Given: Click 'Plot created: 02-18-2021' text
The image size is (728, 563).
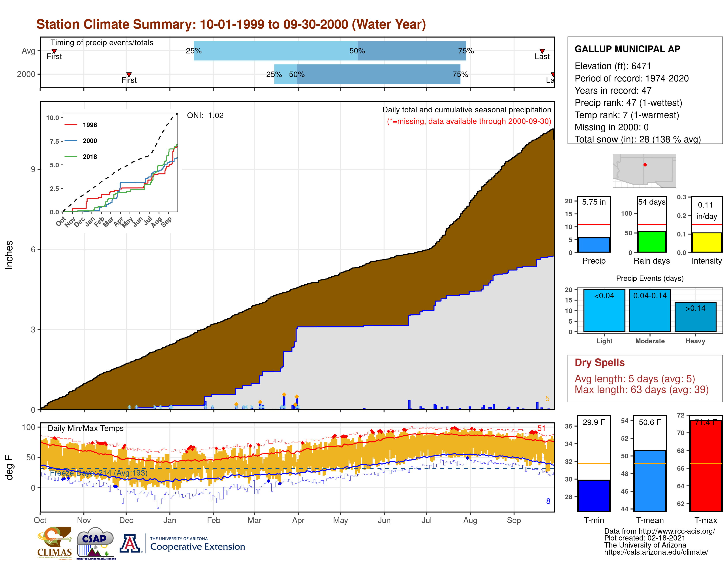Looking at the screenshot, I should 645,538.
